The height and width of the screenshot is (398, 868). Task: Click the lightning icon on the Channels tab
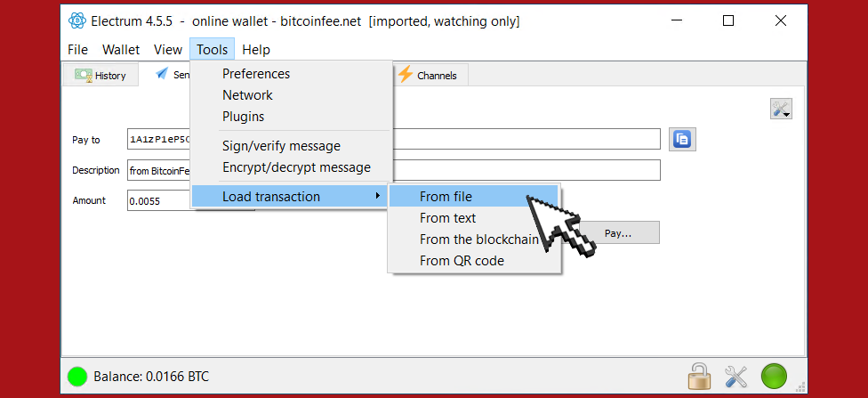tap(406, 75)
